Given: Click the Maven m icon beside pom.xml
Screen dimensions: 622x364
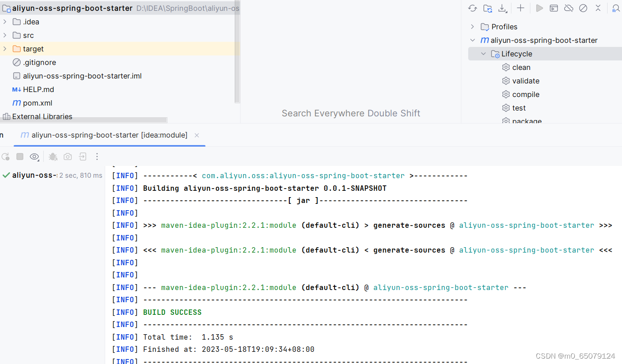Looking at the screenshot, I should tap(17, 103).
